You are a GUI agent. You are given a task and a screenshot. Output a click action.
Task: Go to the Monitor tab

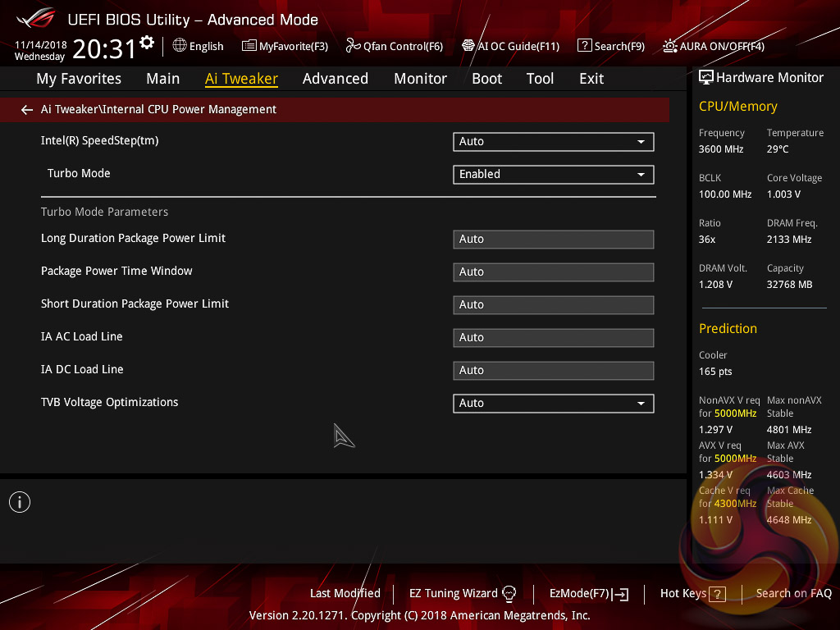click(x=420, y=79)
